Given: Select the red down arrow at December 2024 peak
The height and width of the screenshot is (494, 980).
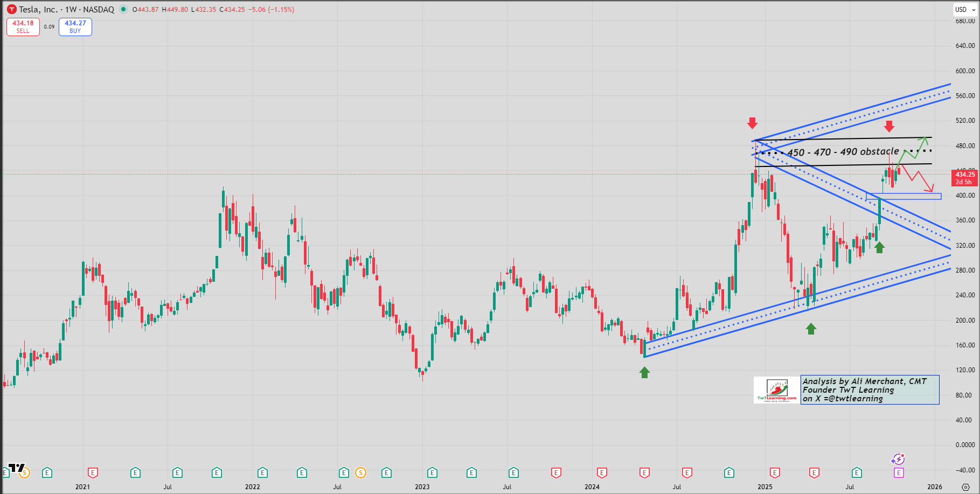Looking at the screenshot, I should pos(752,123).
